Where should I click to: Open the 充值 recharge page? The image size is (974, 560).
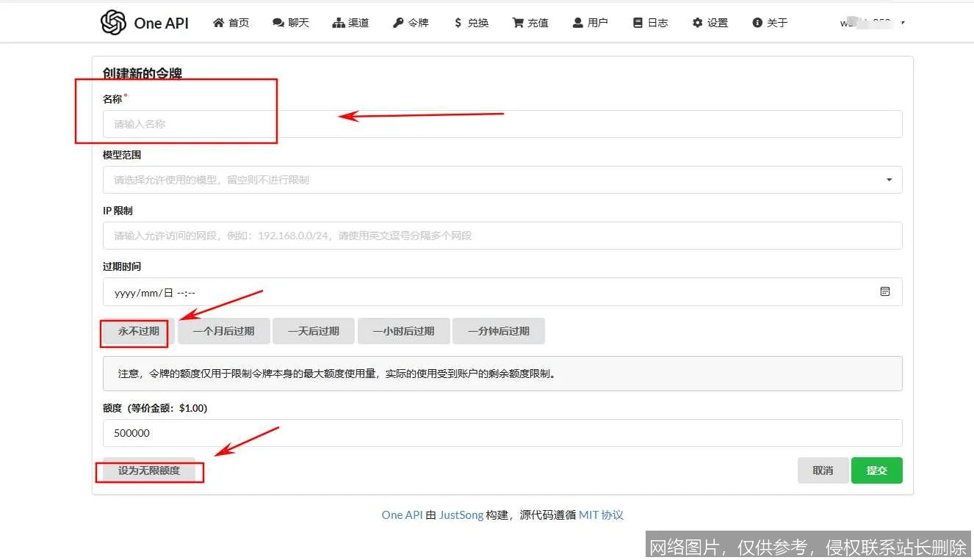pos(530,22)
